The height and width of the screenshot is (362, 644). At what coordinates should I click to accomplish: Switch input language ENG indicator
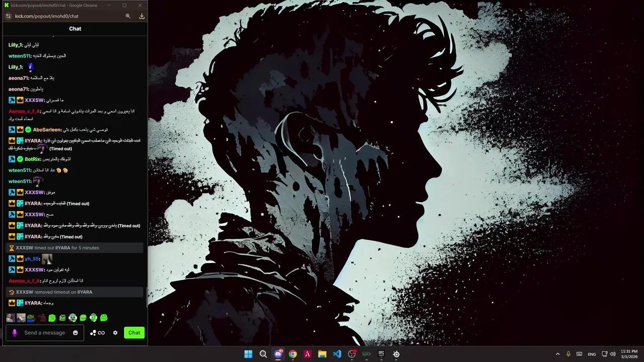tap(592, 354)
